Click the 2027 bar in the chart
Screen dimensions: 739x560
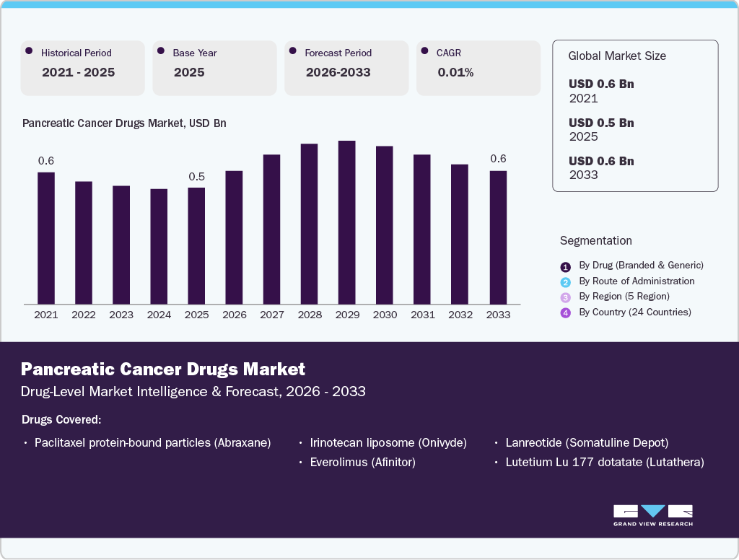tap(271, 229)
